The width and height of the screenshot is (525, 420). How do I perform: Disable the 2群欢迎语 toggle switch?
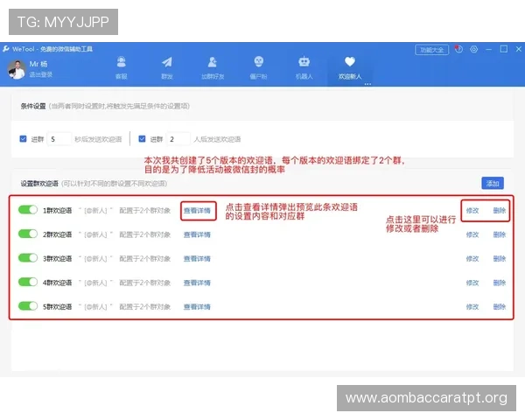(x=28, y=234)
